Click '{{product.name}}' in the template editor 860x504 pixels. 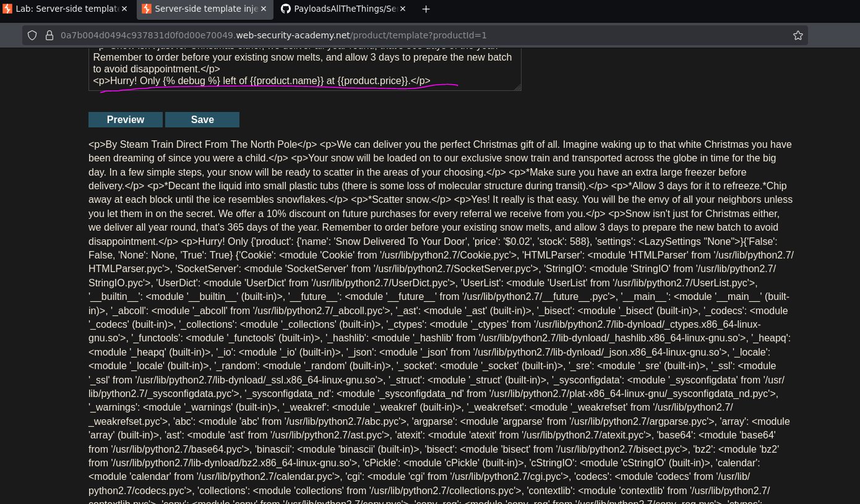(x=287, y=80)
